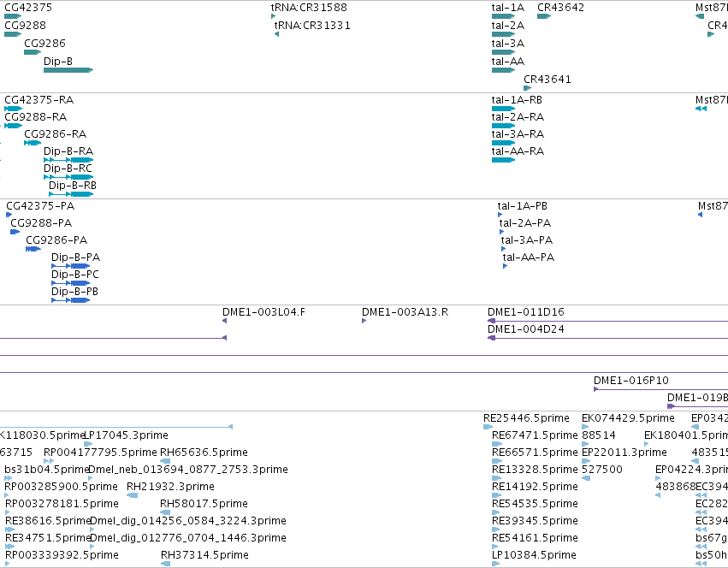Select the DME1-011D16 clone label
Viewport: 728px width, 568px height.
pos(526,312)
